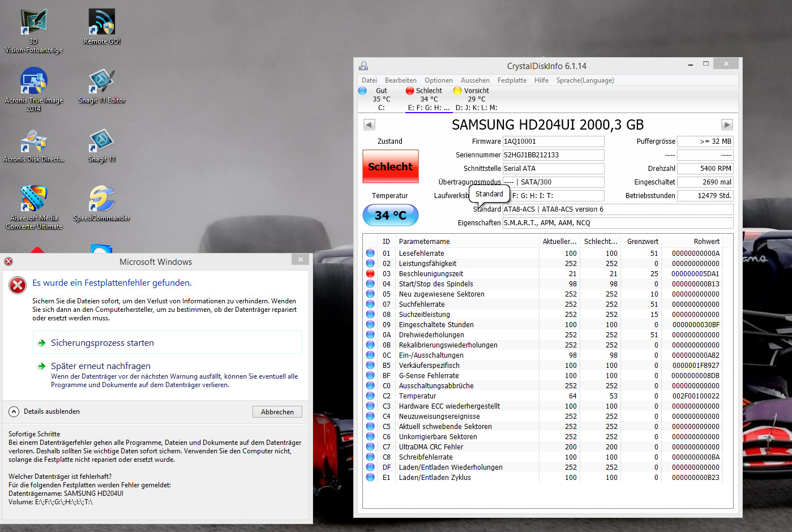
Task: Open the SpeedCommander desktop shortcut
Action: [102, 203]
